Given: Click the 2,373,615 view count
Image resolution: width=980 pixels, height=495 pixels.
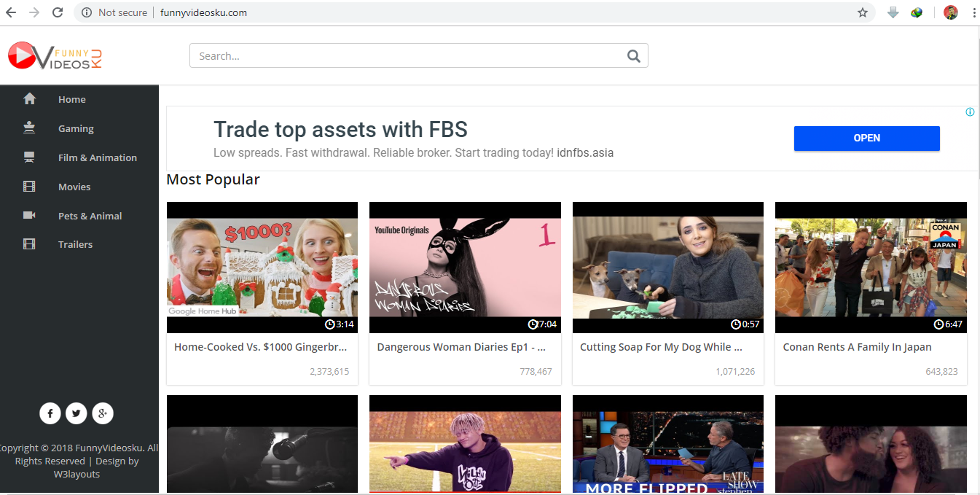Looking at the screenshot, I should coord(329,372).
